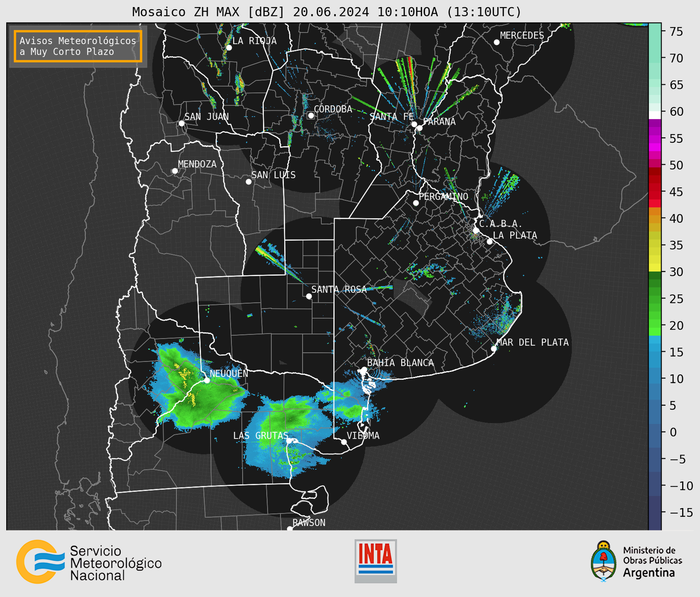This screenshot has width=700, height=597.
Task: Open the Avisos Meteorológicos a Muy Corto Plazo box
Action: [78, 46]
